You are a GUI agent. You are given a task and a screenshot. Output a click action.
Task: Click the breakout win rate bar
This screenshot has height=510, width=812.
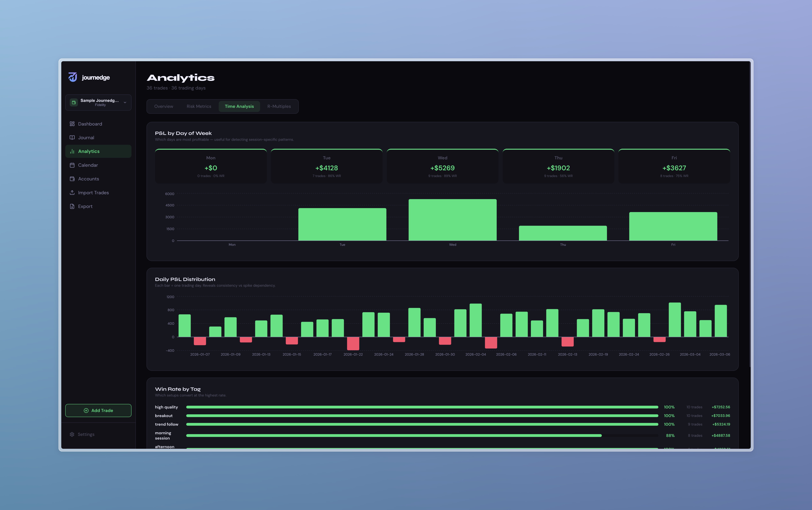[x=422, y=416]
